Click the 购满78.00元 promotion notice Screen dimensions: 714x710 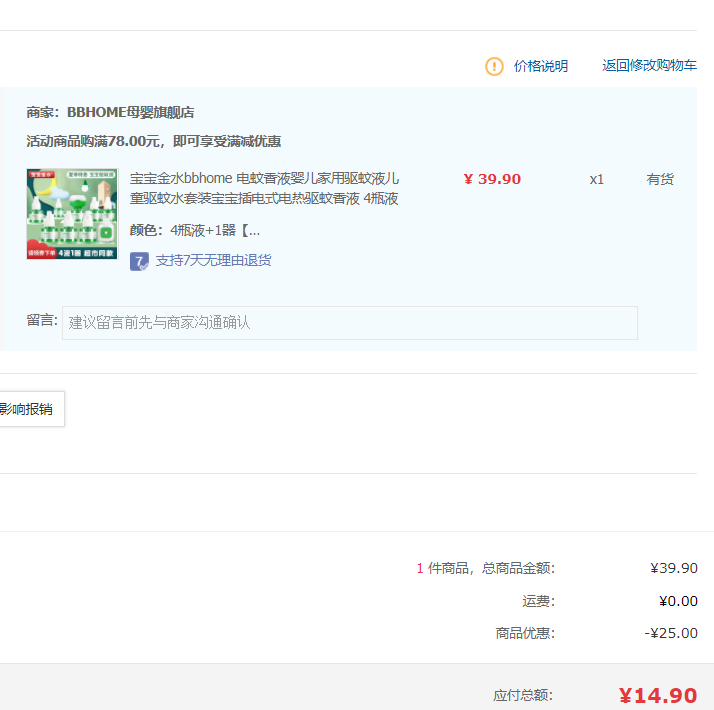point(153,141)
